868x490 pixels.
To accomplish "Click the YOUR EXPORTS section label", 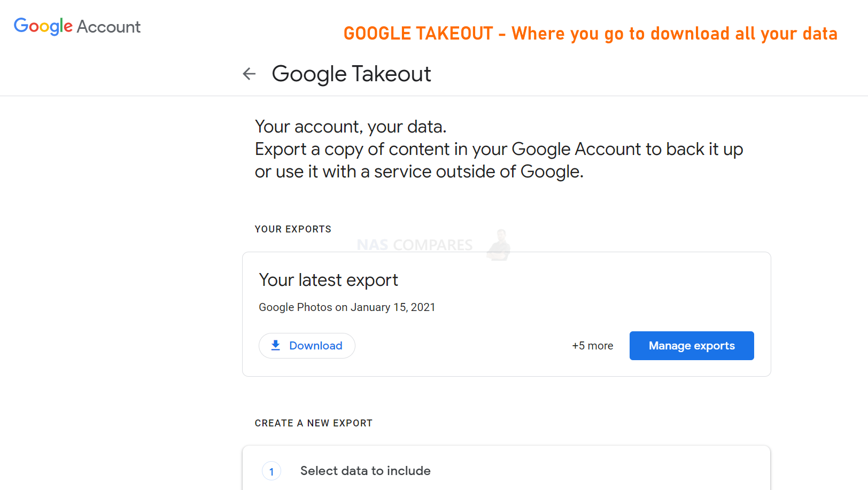I will 293,229.
